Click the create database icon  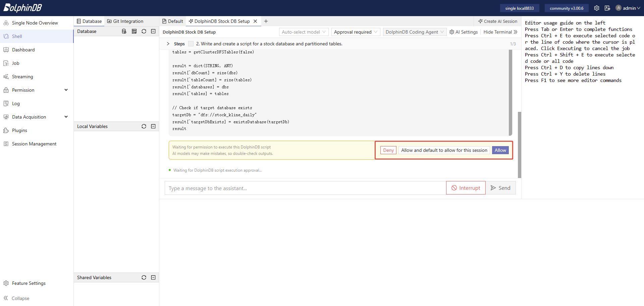pyautogui.click(x=124, y=31)
